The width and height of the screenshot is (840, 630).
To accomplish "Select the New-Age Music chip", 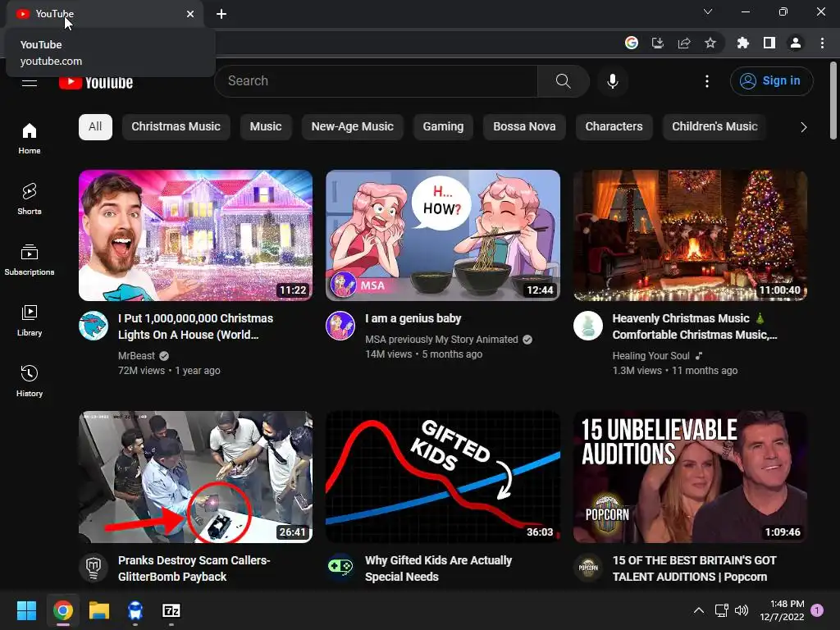I will click(353, 127).
